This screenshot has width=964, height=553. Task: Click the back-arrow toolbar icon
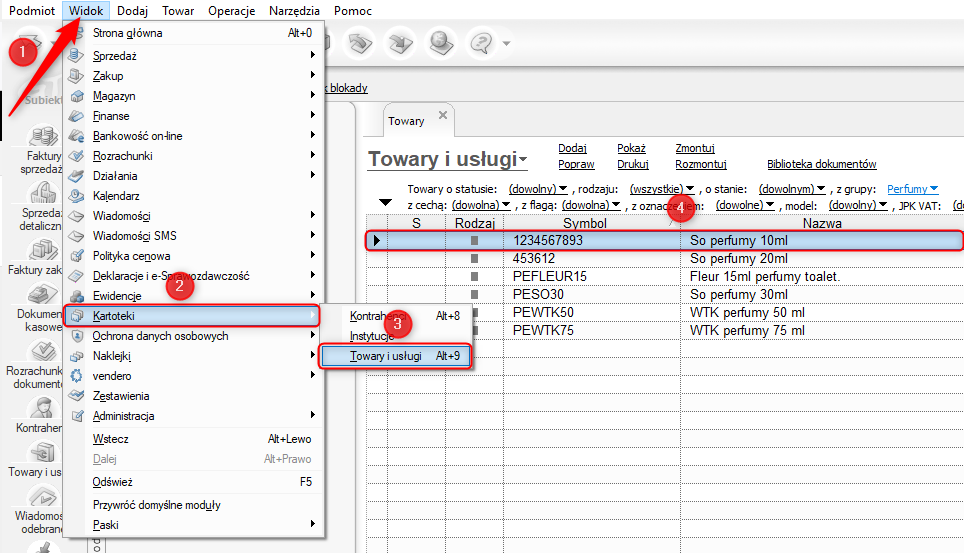[x=360, y=43]
